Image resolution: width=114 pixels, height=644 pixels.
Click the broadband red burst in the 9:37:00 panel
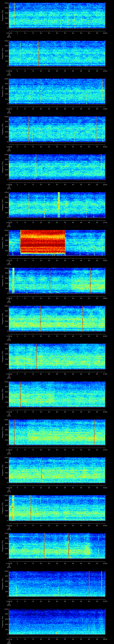point(43,242)
